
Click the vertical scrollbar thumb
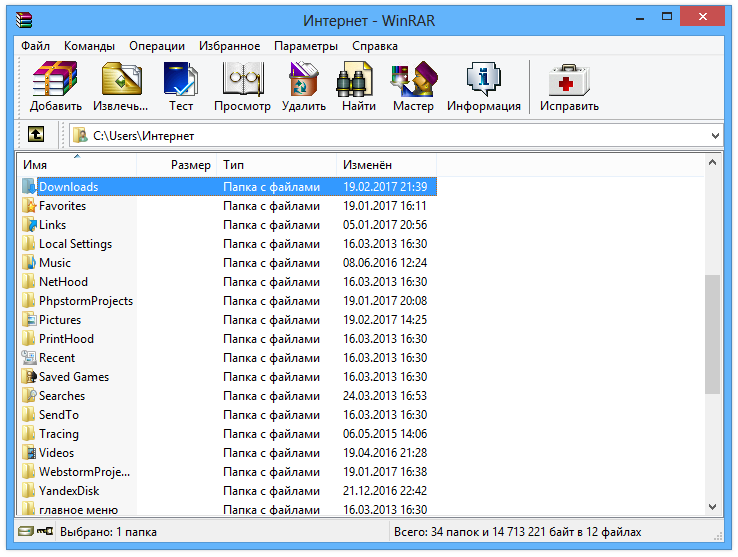pos(712,334)
